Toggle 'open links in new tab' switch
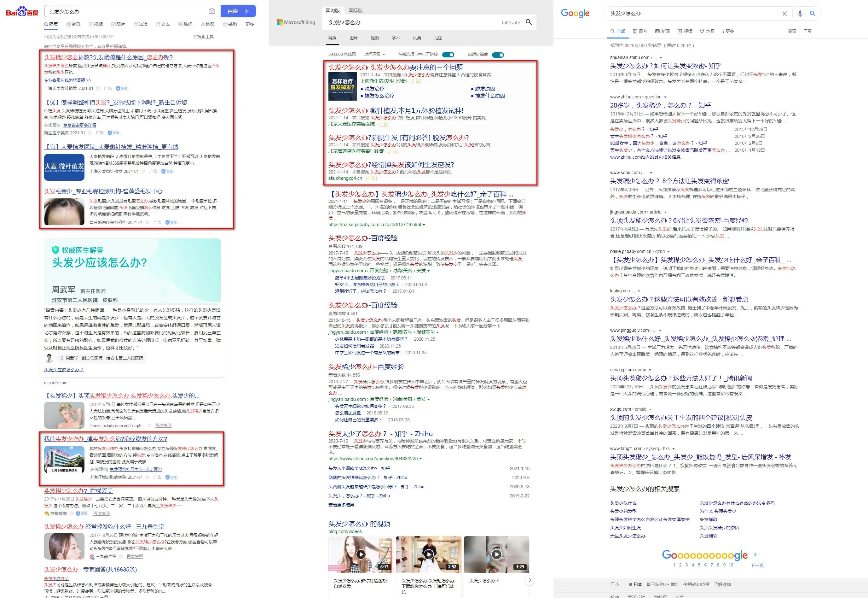The image size is (868, 598). point(448,55)
